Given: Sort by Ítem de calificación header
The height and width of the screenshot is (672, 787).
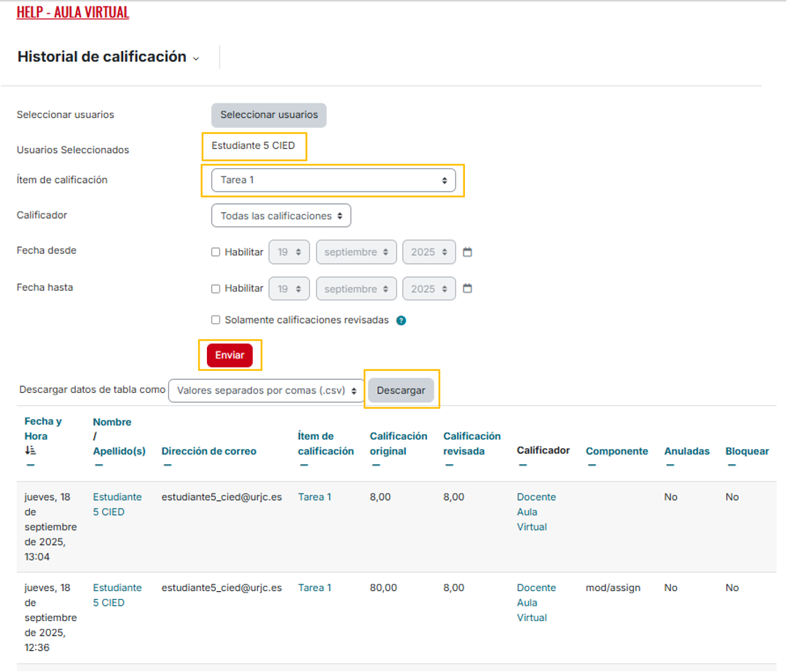Looking at the screenshot, I should point(326,444).
